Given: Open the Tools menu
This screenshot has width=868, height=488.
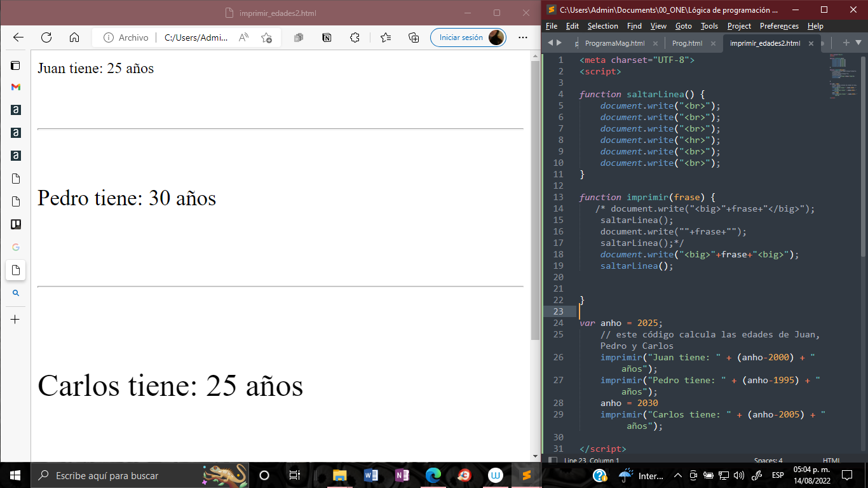Looking at the screenshot, I should (709, 26).
